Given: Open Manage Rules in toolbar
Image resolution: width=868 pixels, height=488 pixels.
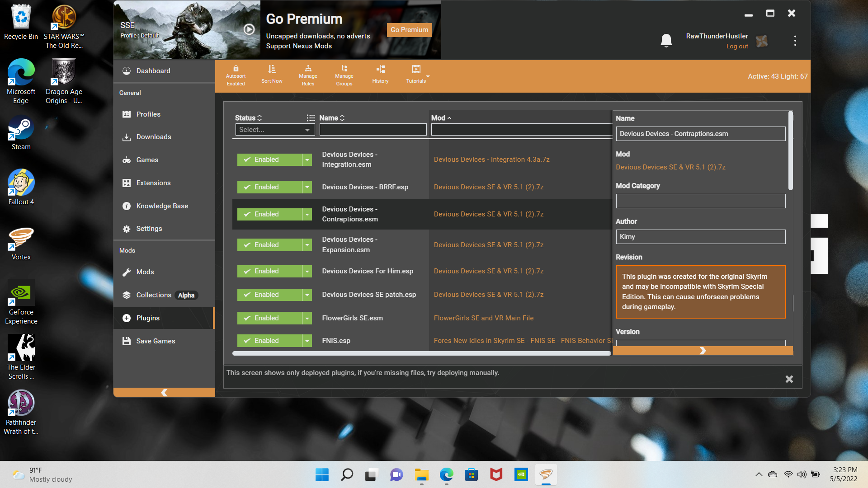Looking at the screenshot, I should 308,76.
